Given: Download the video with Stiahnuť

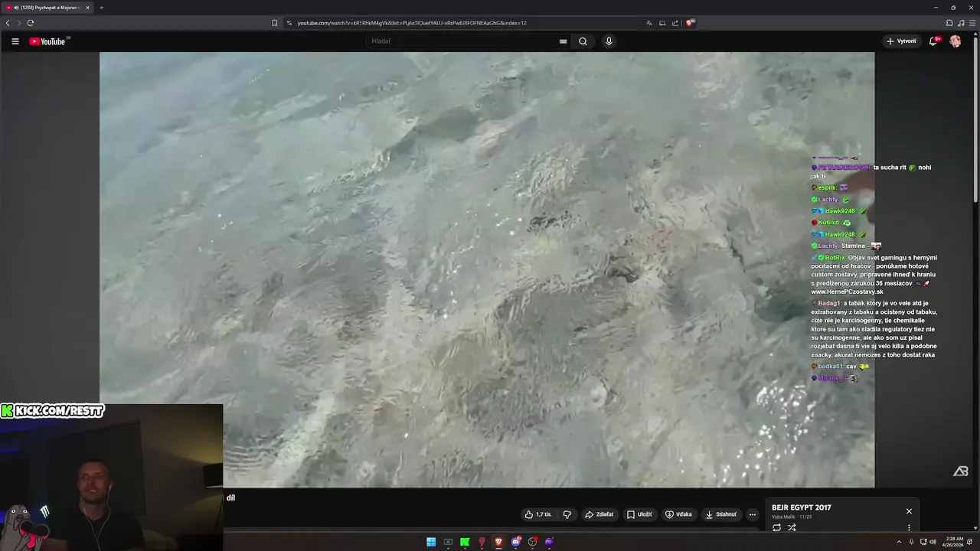Looking at the screenshot, I should click(720, 514).
